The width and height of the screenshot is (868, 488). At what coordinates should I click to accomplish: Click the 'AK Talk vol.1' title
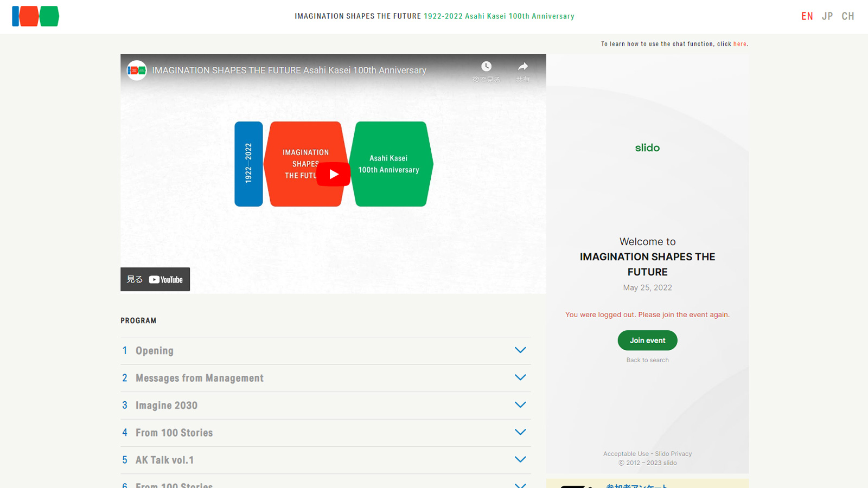(165, 460)
